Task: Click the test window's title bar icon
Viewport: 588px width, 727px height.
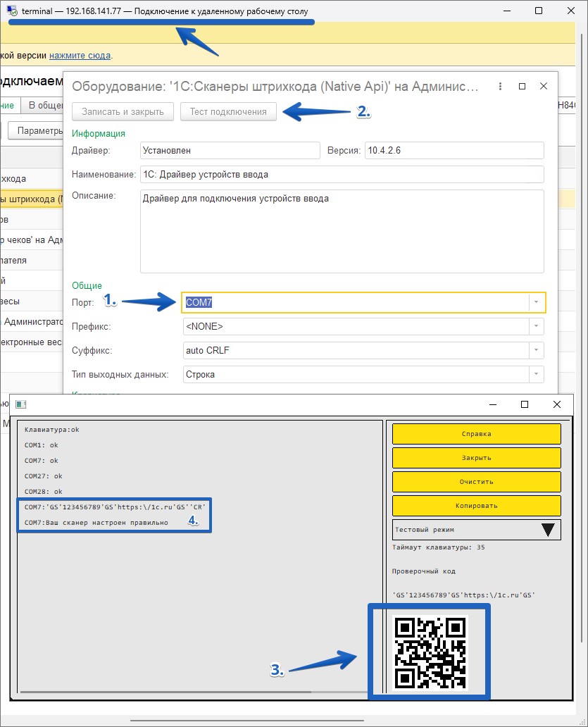Action: click(21, 404)
